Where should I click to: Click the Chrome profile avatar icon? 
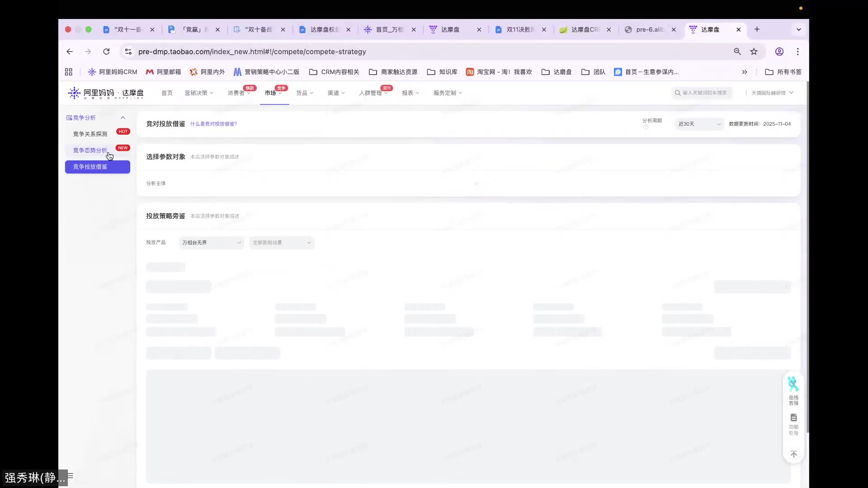pos(779,52)
